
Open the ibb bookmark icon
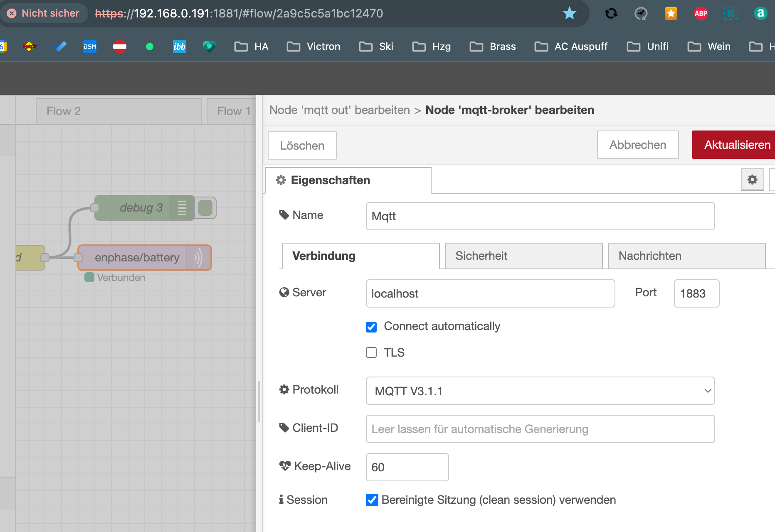tap(179, 47)
